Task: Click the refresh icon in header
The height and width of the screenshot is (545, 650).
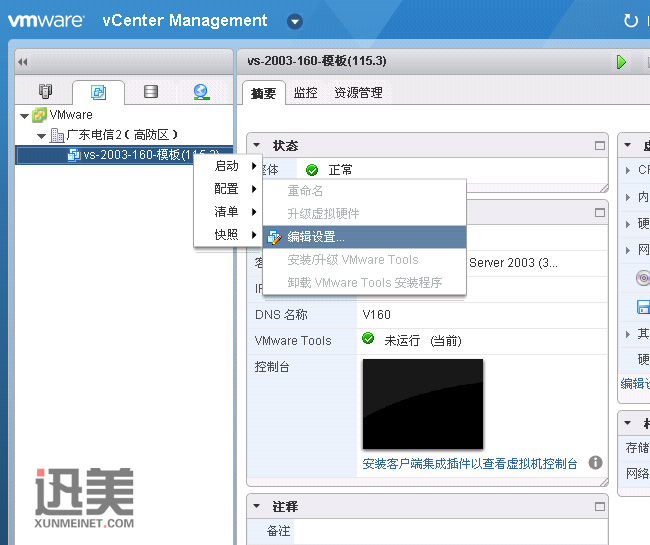Action: [x=631, y=20]
